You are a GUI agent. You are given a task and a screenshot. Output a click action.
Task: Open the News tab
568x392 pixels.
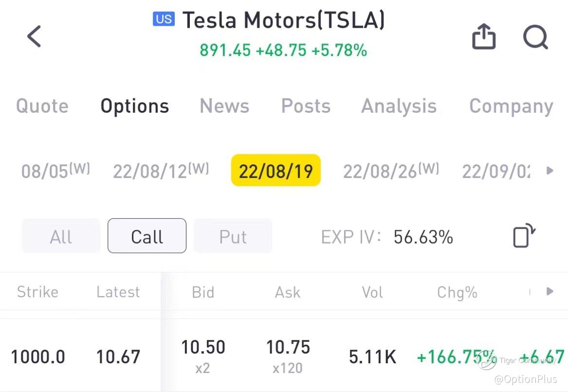pyautogui.click(x=224, y=106)
